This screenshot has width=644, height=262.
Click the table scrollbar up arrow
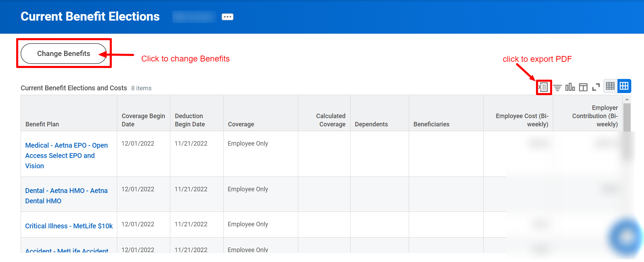click(x=627, y=99)
